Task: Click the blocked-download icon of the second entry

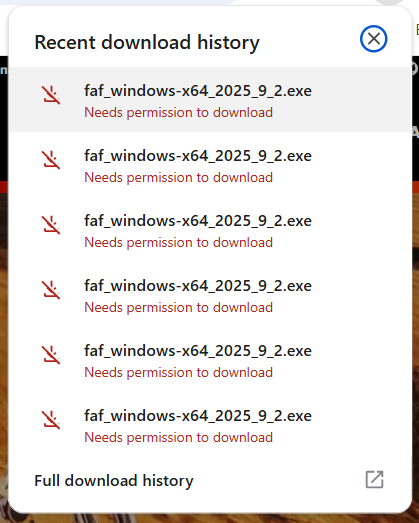Action: tap(51, 160)
